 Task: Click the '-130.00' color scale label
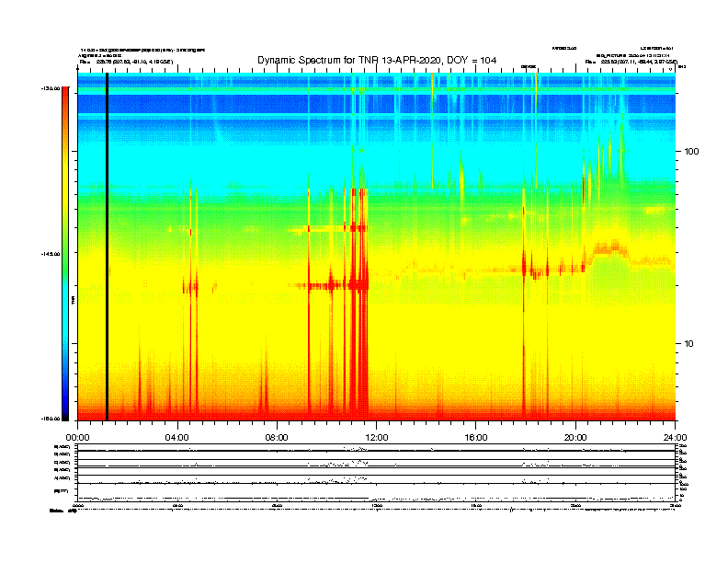[x=51, y=88]
